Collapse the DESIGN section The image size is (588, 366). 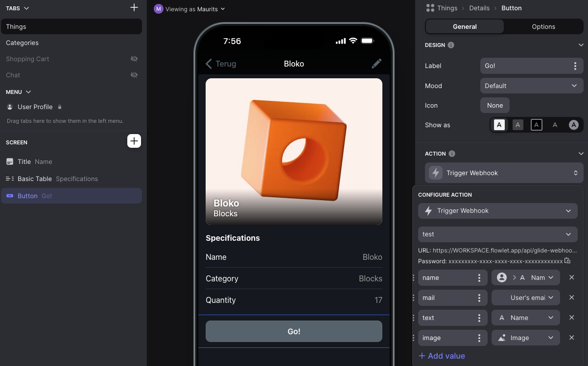pyautogui.click(x=581, y=45)
